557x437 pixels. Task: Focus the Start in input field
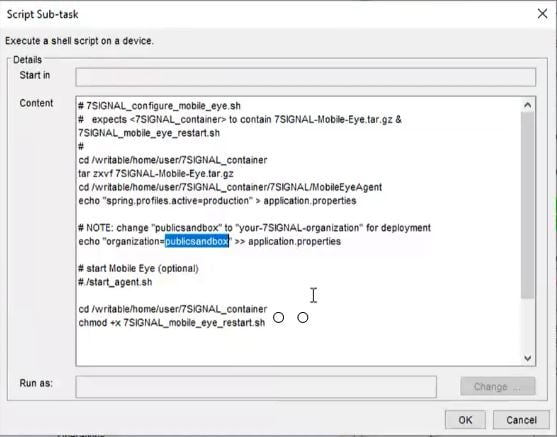click(305, 77)
